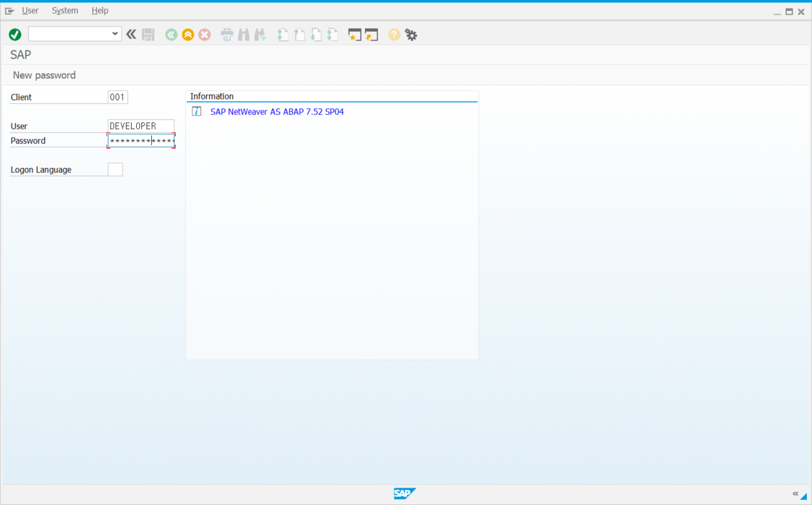Click the Save floppy disk icon

point(148,35)
